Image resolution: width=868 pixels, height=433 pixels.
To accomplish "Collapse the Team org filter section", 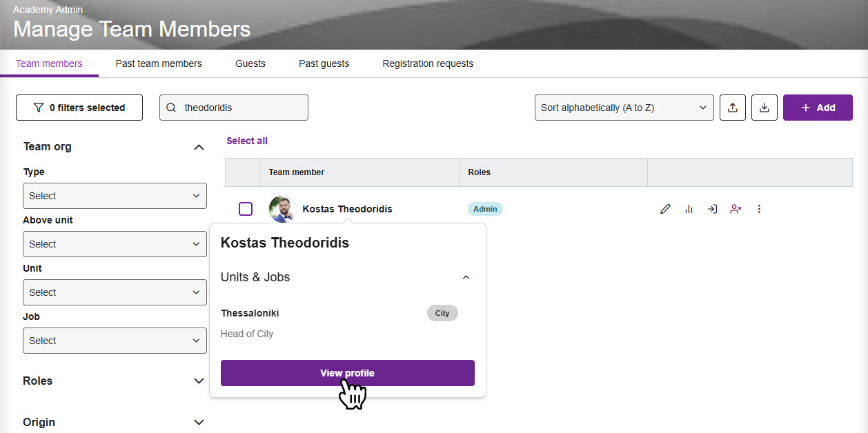I will point(199,147).
